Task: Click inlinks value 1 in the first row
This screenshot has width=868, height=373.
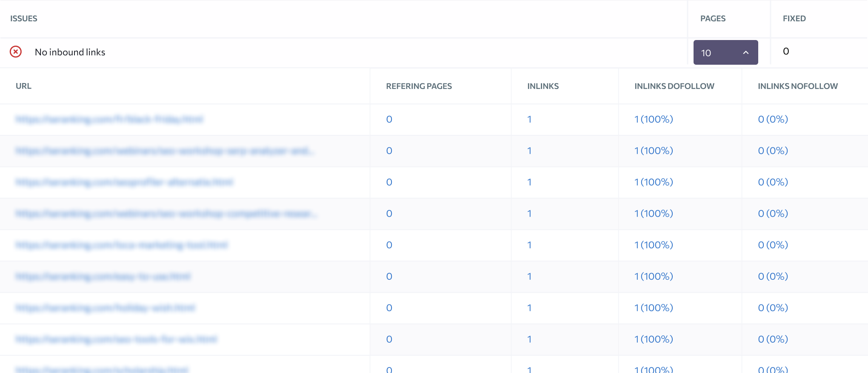Action: [529, 119]
